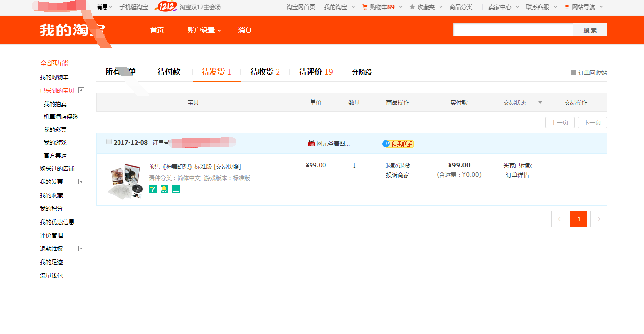Open 淘宝双12主会场 link
Screen dimensions: 644x334
(x=200, y=7)
